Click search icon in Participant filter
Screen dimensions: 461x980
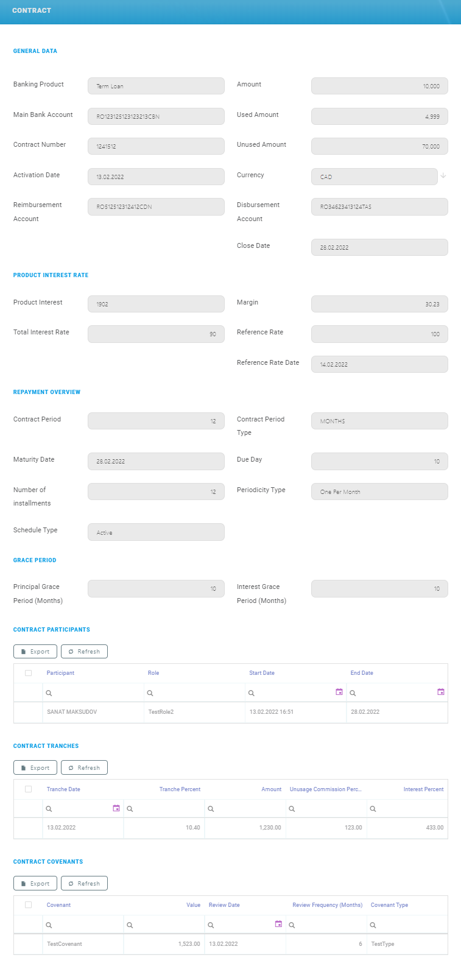pyautogui.click(x=49, y=693)
